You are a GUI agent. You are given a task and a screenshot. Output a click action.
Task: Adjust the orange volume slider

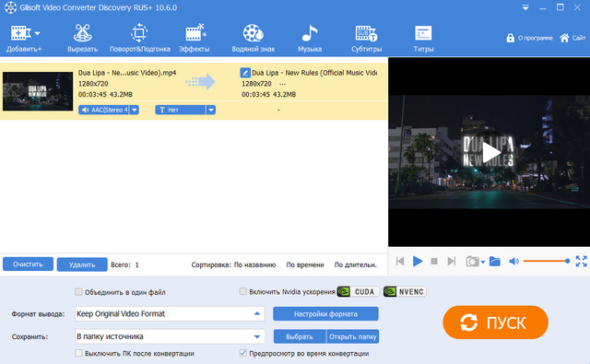tap(547, 261)
